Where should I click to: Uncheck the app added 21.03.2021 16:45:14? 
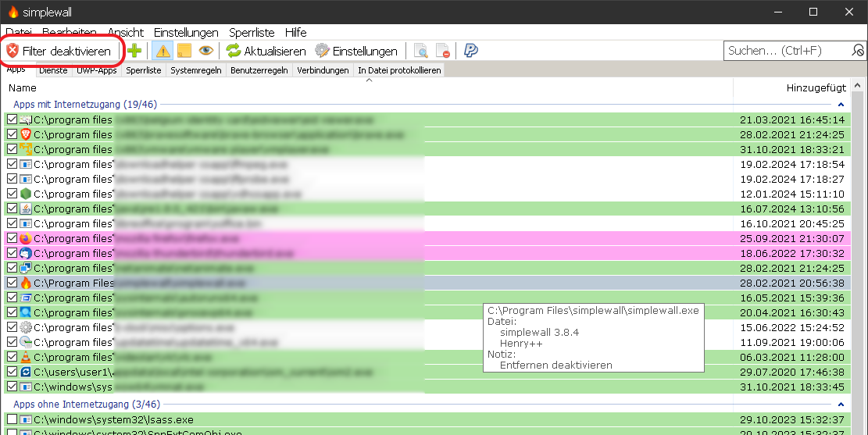point(12,119)
